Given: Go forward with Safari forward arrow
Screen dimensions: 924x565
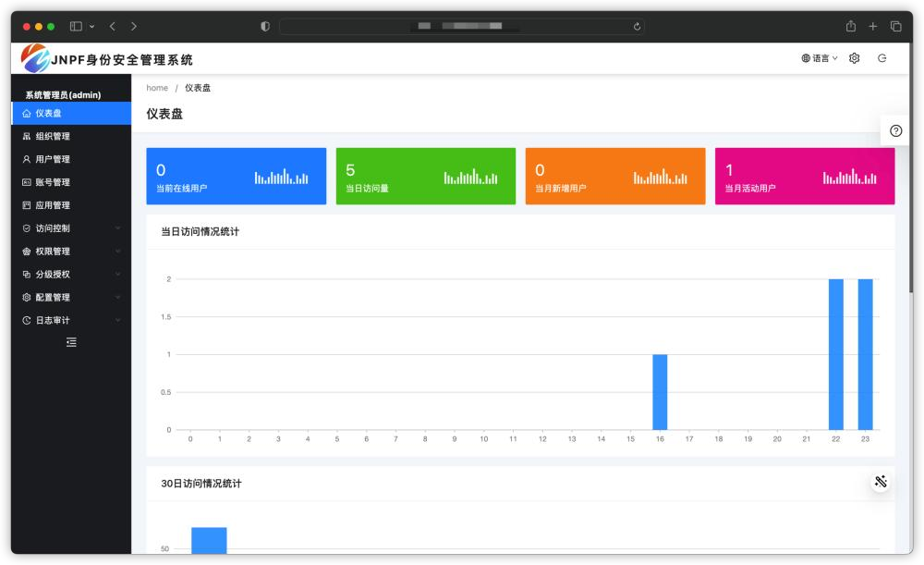Looking at the screenshot, I should pos(134,26).
